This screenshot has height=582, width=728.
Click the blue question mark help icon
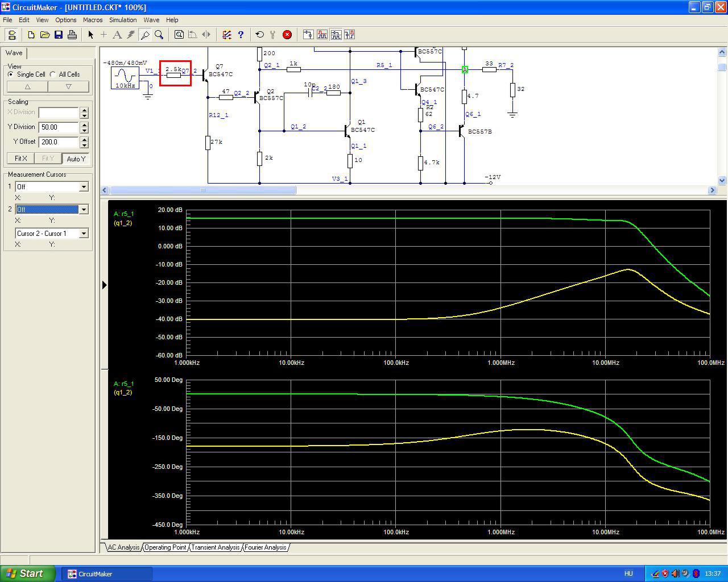click(x=241, y=35)
